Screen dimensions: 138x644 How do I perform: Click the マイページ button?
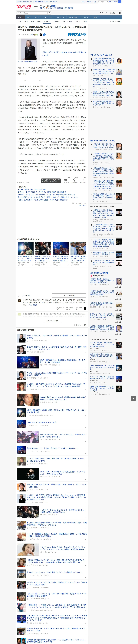103,13
